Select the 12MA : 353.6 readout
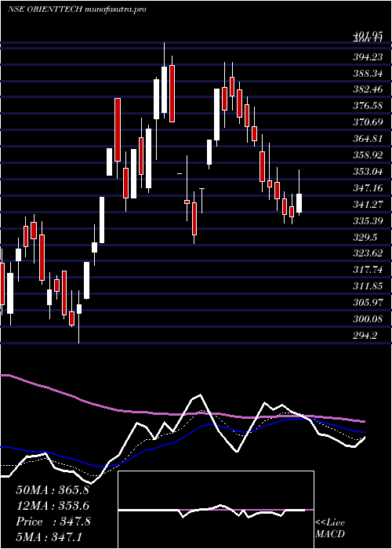 point(53,506)
